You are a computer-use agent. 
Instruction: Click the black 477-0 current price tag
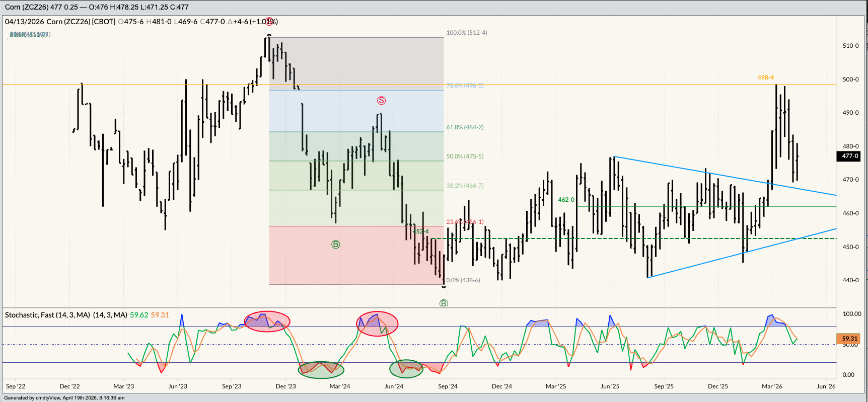(849, 156)
